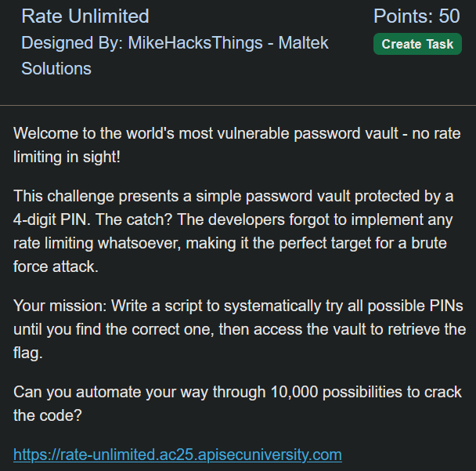Click the word "Solutions" under designer name

(56, 68)
